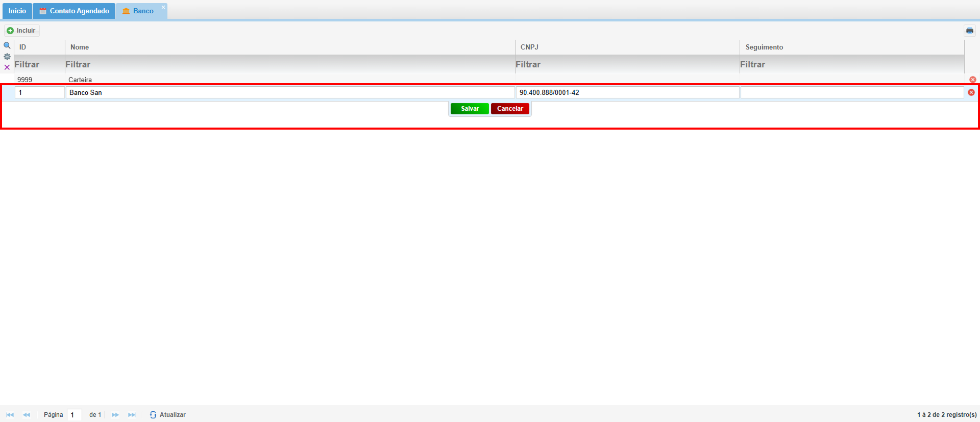This screenshot has height=422, width=980.
Task: Close the Banco tab
Action: coord(163,7)
